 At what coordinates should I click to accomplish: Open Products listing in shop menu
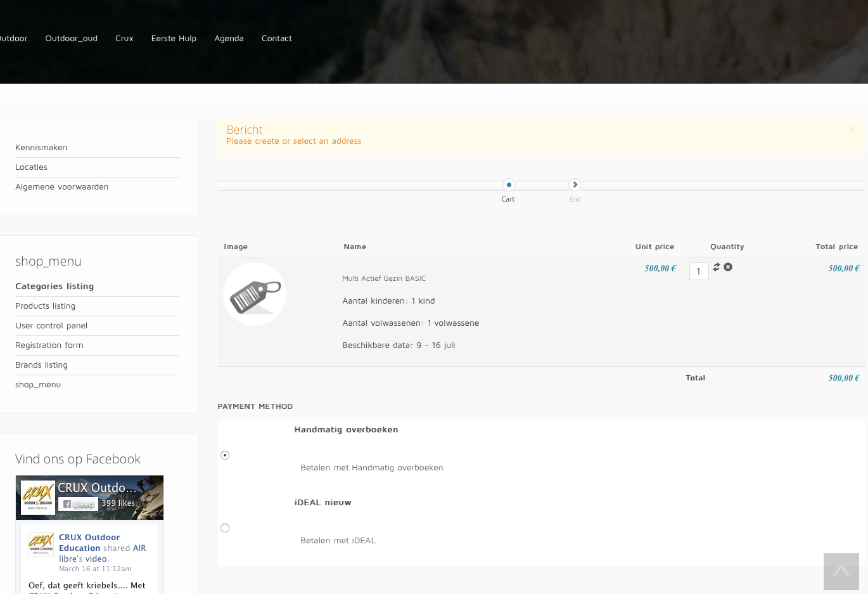pyautogui.click(x=45, y=306)
